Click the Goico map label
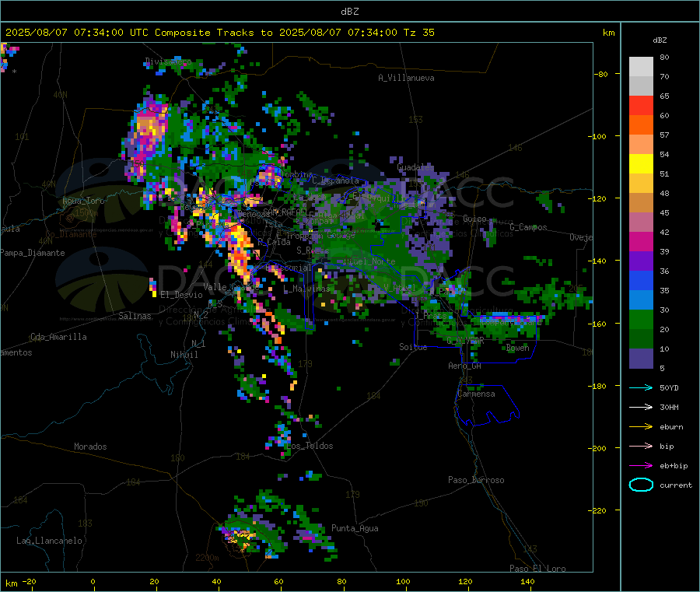 474,219
